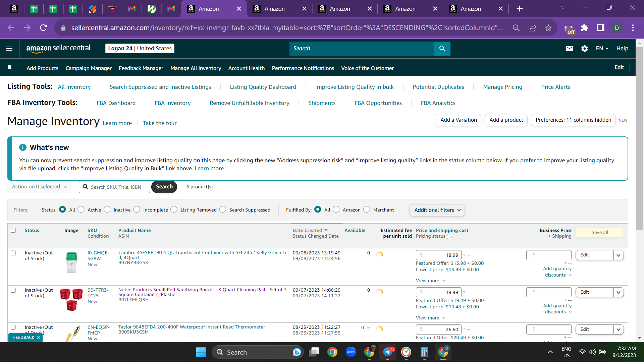Open the Noble red bucket product thumbnail
Viewport: 644px width, 362px height.
[71, 299]
